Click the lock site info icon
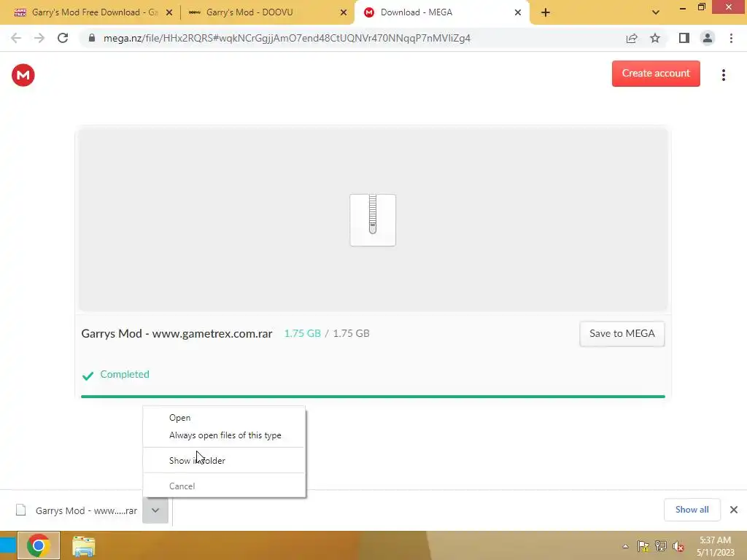The image size is (747, 560). (x=92, y=38)
